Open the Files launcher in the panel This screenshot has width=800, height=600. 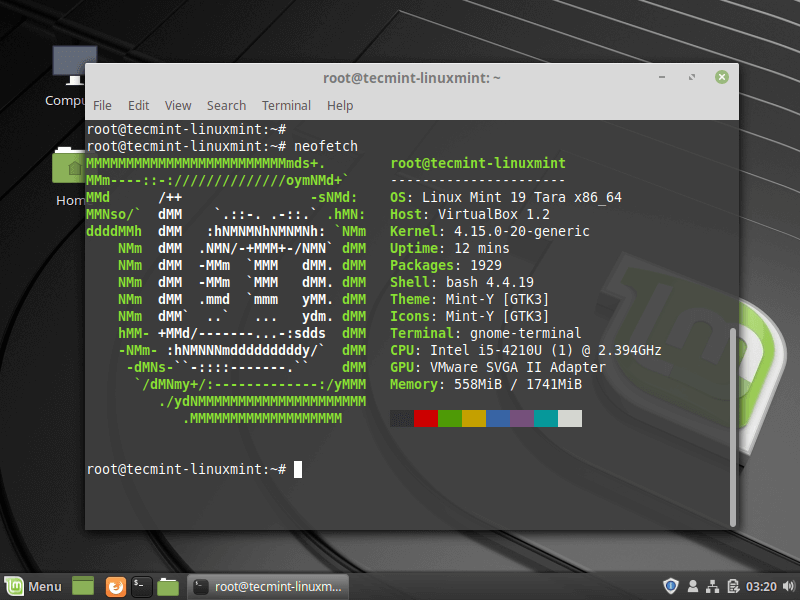(x=168, y=586)
